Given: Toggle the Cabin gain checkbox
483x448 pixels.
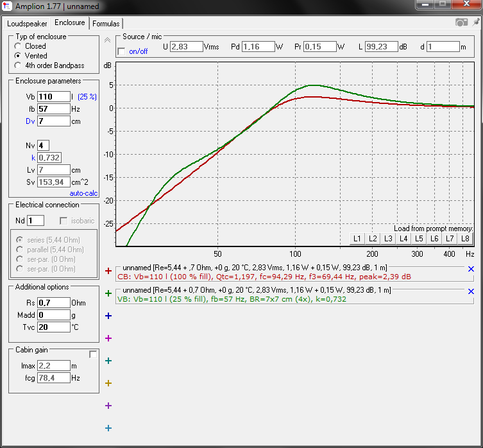Looking at the screenshot, I should [x=93, y=354].
